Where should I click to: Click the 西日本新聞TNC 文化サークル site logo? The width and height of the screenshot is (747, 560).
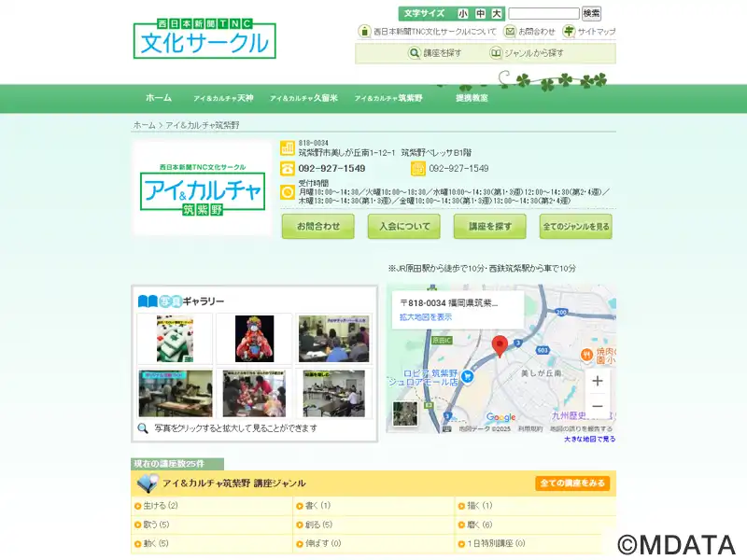point(204,38)
